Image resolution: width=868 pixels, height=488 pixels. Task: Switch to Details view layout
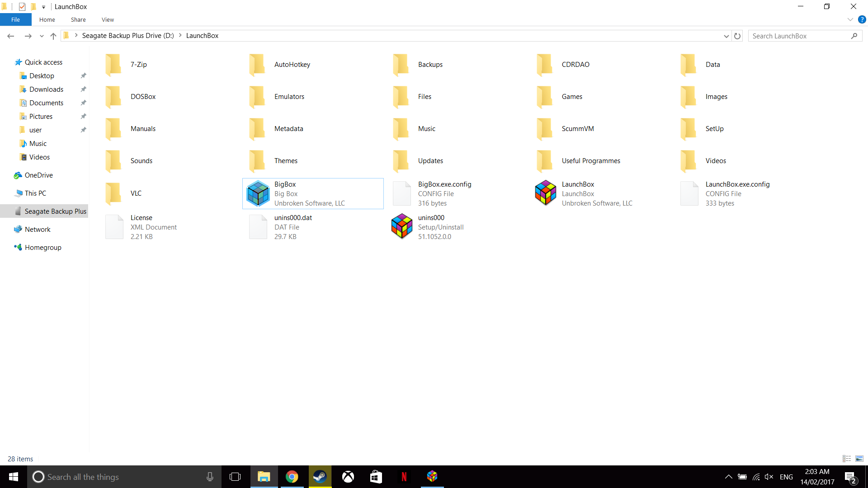(x=847, y=459)
